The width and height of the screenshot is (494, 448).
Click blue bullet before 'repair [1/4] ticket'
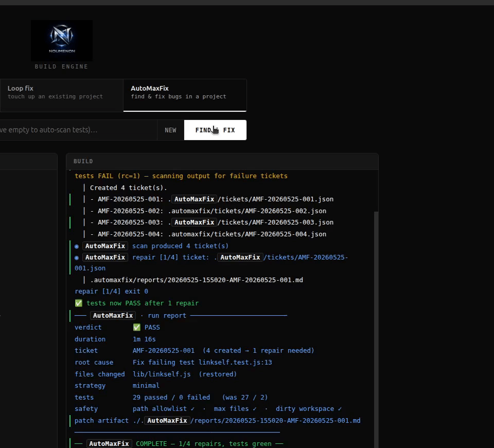[x=77, y=258]
